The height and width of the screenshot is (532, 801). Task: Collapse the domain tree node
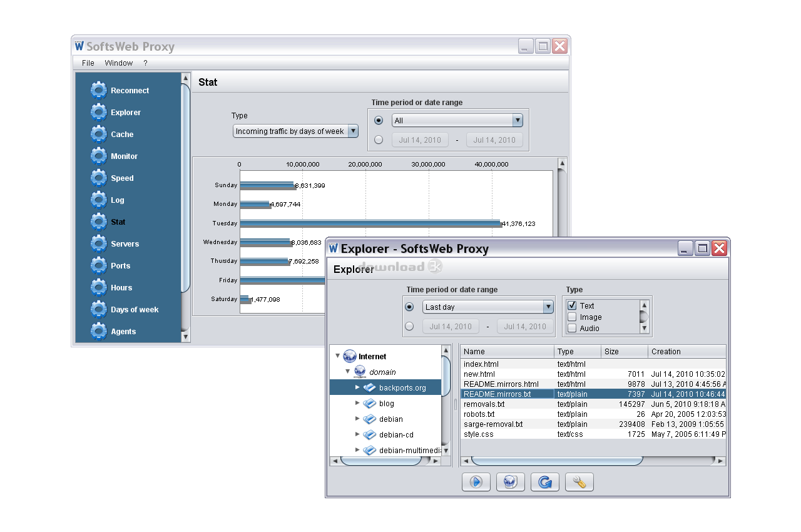[348, 372]
